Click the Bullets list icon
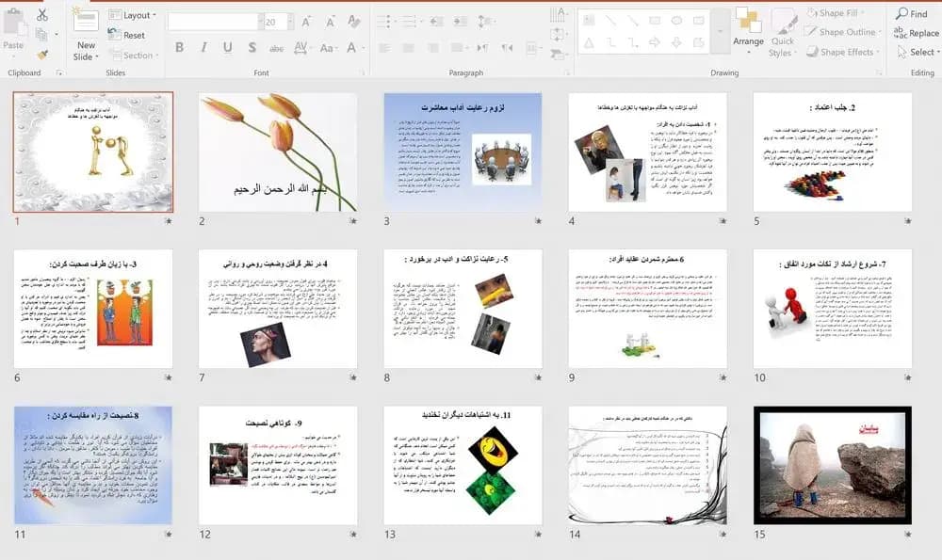 (385, 23)
